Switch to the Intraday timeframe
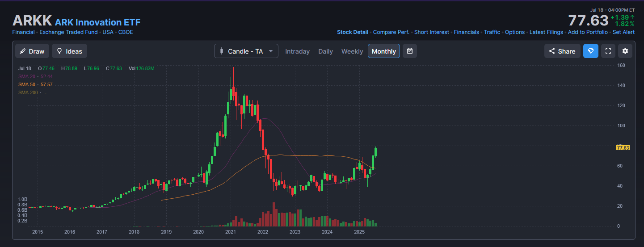 click(x=297, y=51)
